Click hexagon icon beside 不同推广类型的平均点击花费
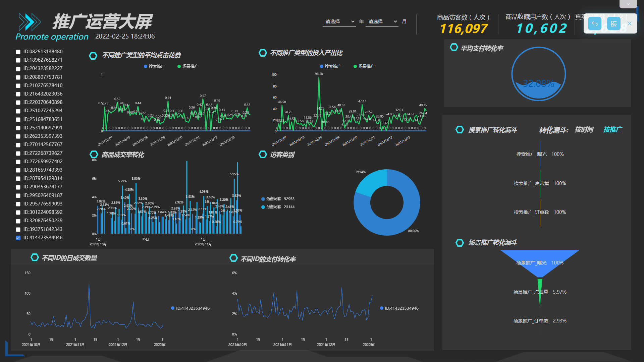Image resolution: width=644 pixels, height=362 pixels. [x=93, y=56]
